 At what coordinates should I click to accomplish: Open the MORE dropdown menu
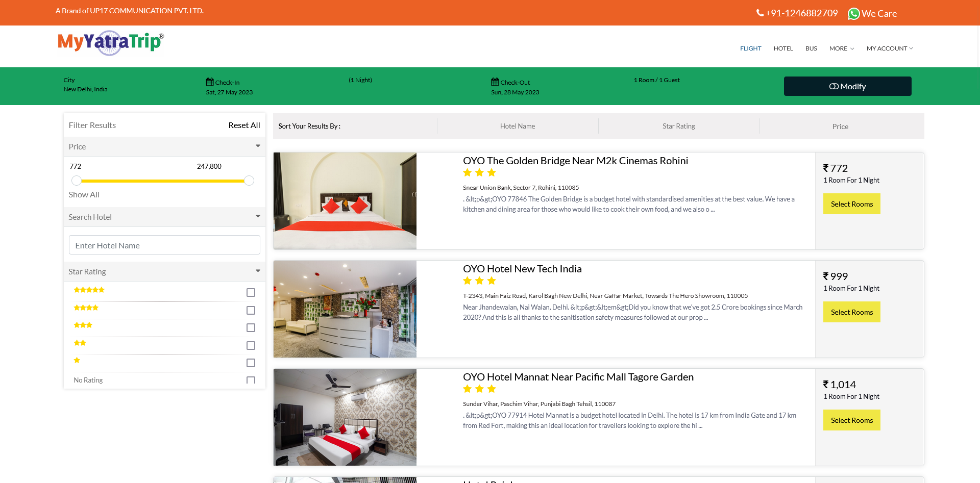click(x=842, y=48)
